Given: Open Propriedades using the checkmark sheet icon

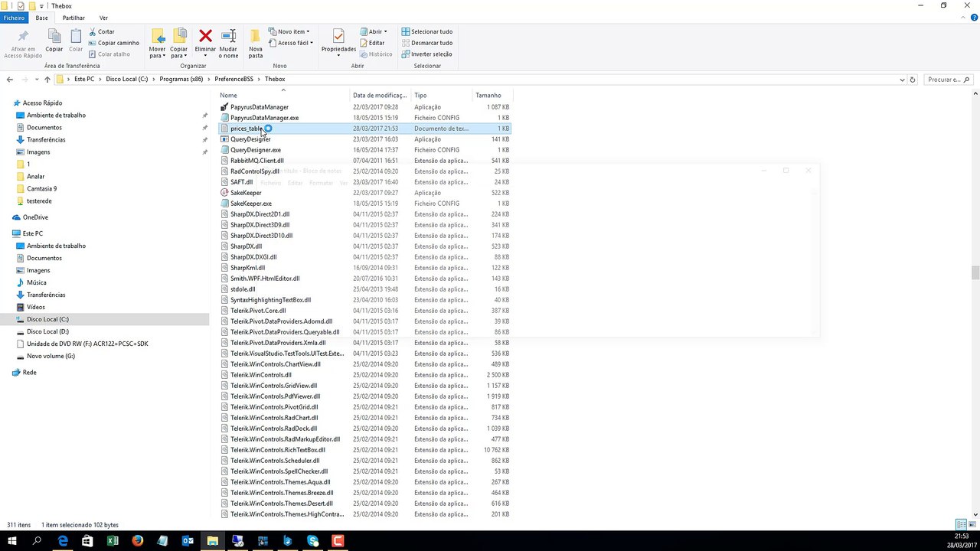Looking at the screenshot, I should coord(338,35).
